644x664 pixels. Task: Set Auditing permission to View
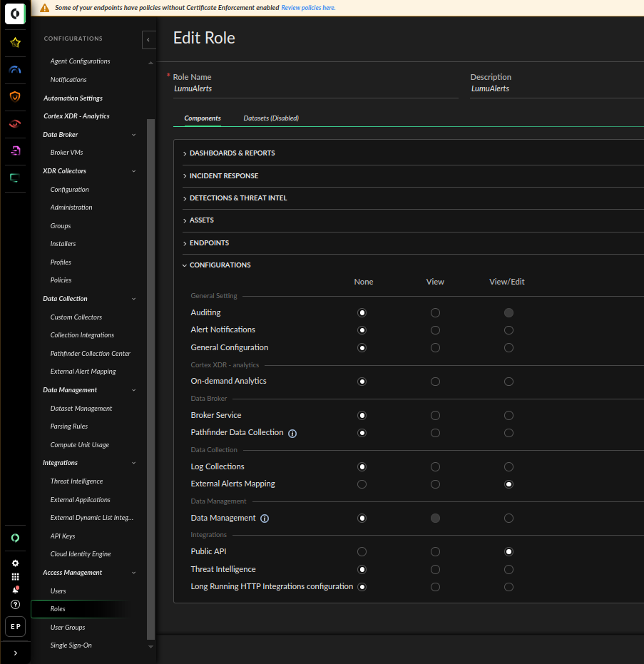click(435, 312)
